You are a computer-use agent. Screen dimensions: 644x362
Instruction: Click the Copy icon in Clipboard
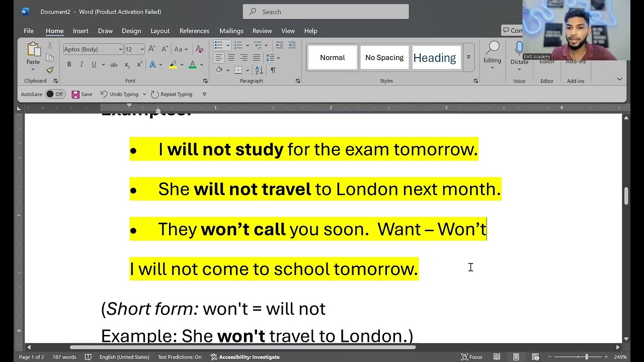(50, 58)
